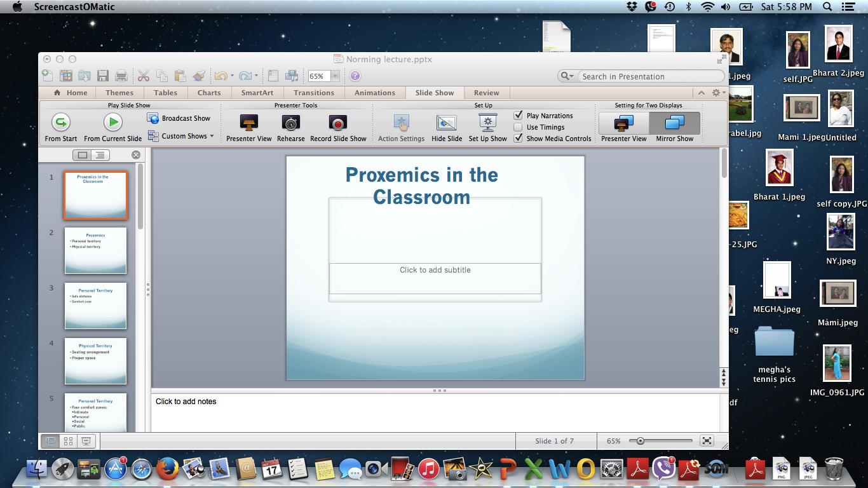This screenshot has width=868, height=488.
Task: Disable Show Media Controls
Action: pos(519,138)
